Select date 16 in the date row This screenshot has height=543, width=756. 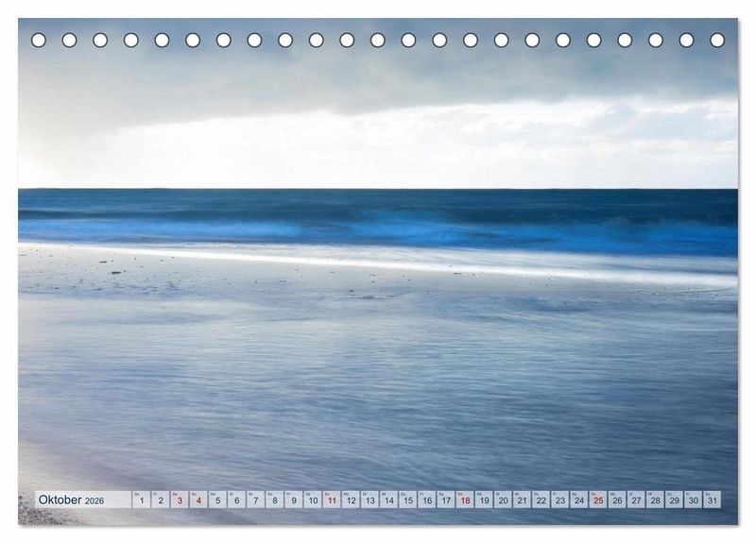427,501
